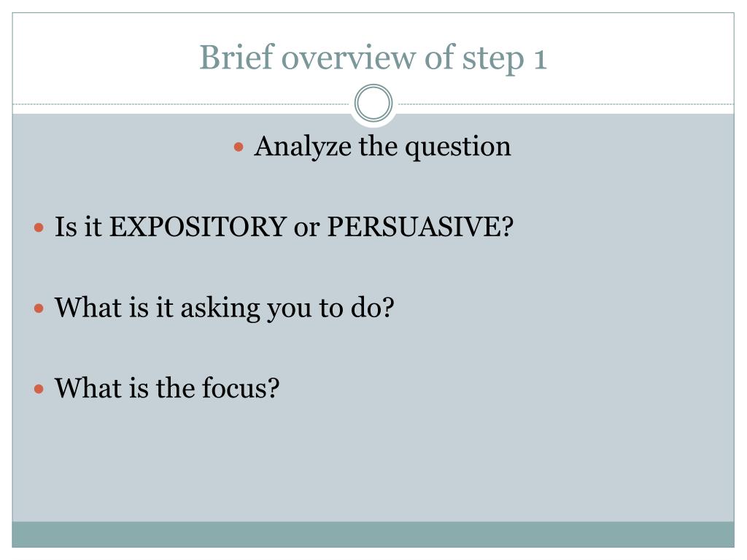This screenshot has width=747, height=560.
Task: Click the double-ring circle ornament under title
Action: point(373,103)
